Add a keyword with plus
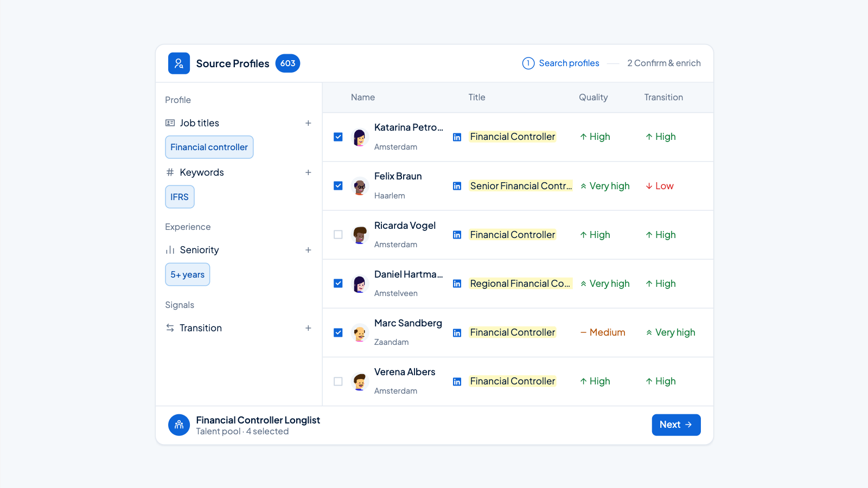Viewport: 868px width, 488px height. [x=308, y=172]
